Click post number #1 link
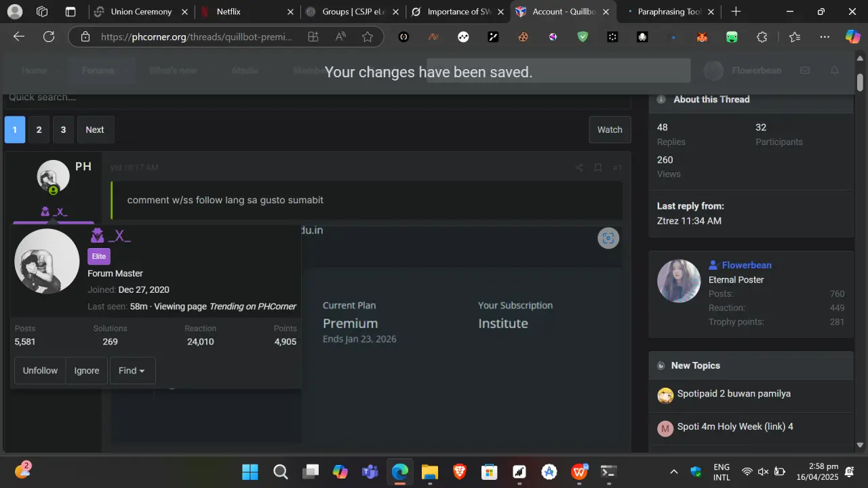 click(617, 167)
